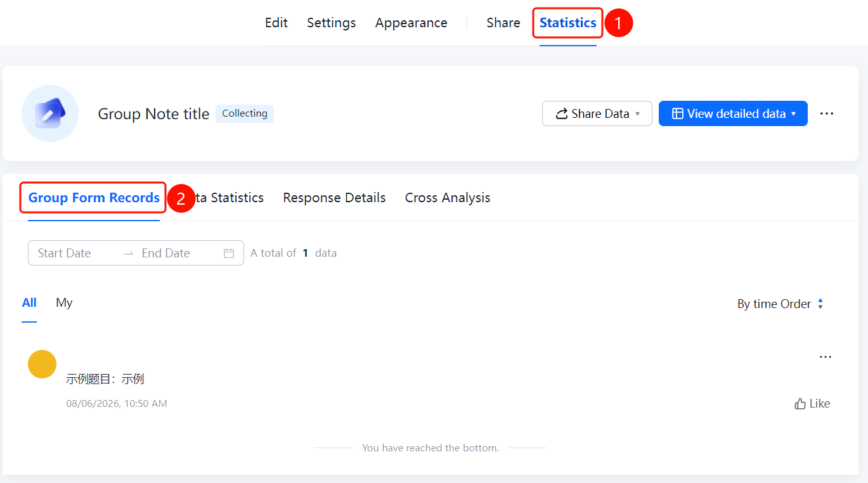
Task: Select the record text 示例题目：示例
Action: [105, 379]
